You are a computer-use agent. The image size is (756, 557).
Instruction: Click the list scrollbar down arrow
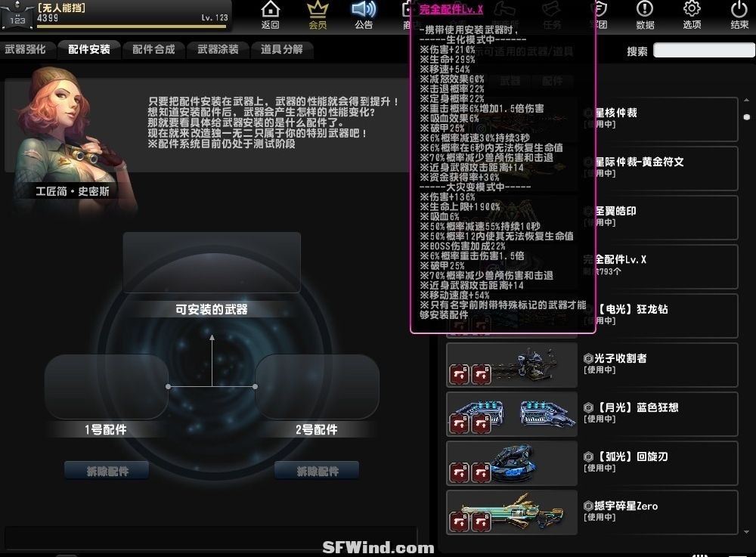[747, 532]
